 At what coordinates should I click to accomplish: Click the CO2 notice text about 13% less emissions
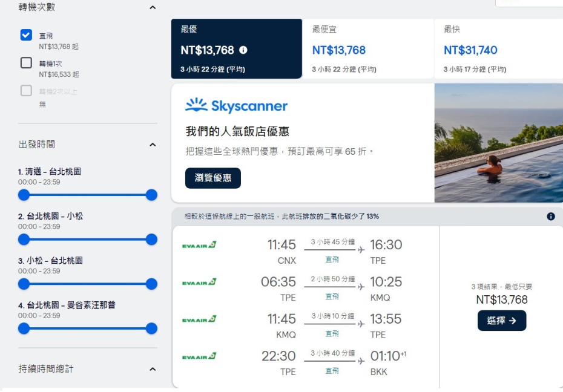(282, 216)
